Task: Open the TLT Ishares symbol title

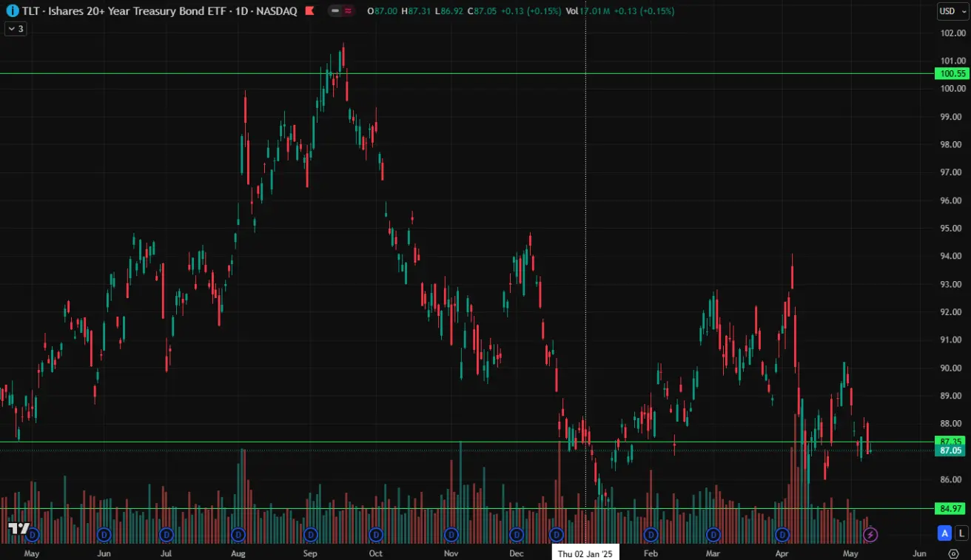Action: [158, 11]
